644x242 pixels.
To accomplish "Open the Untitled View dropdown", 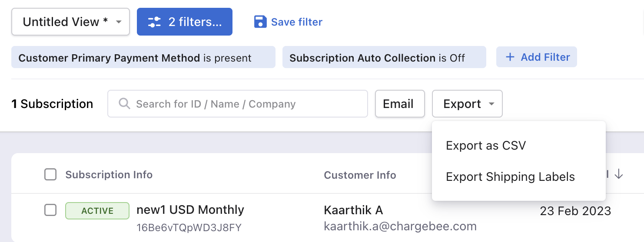I will pyautogui.click(x=70, y=22).
